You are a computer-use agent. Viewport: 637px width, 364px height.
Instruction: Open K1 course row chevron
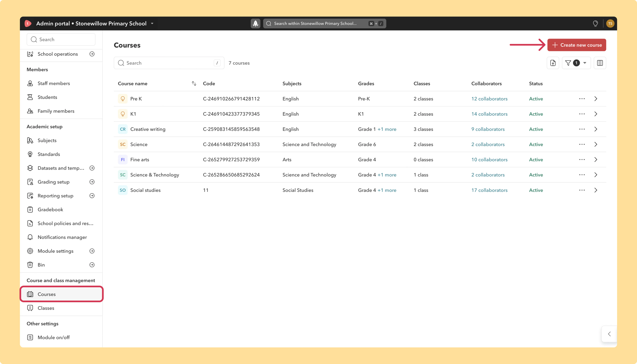(x=596, y=114)
